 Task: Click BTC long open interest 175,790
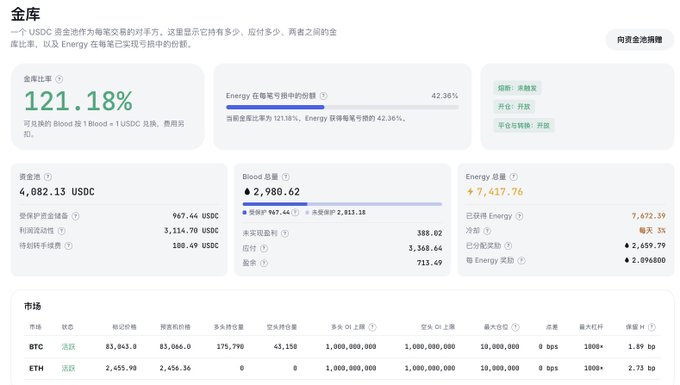(x=230, y=346)
